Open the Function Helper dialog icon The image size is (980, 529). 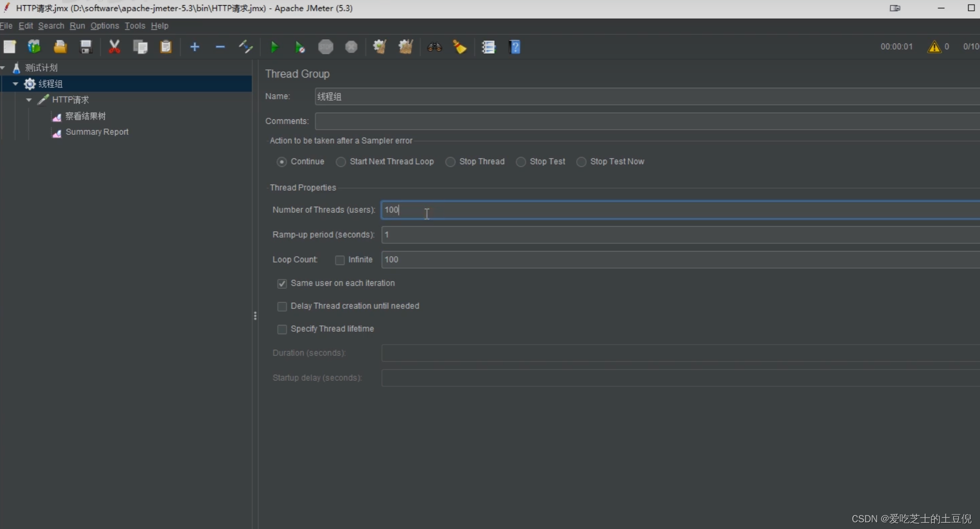click(488, 47)
